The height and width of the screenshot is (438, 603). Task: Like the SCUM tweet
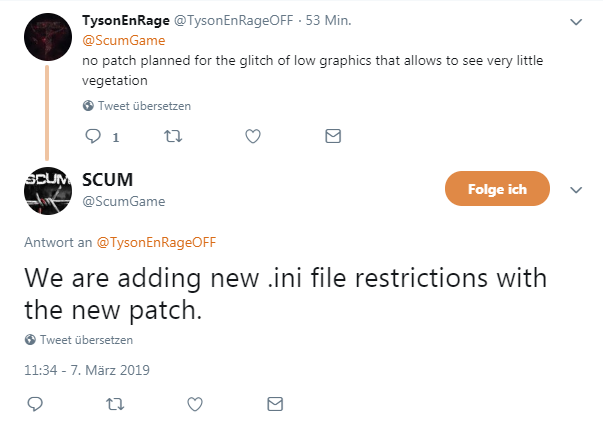pos(196,404)
